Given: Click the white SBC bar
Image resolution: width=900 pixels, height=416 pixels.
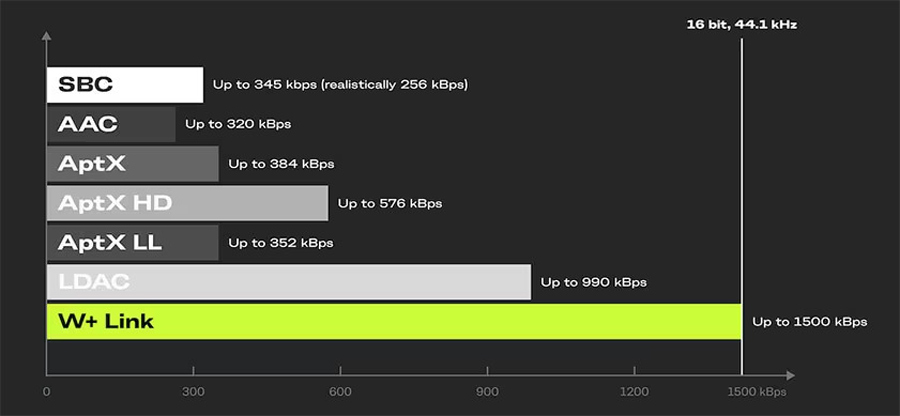Looking at the screenshot, I should coord(125,85).
